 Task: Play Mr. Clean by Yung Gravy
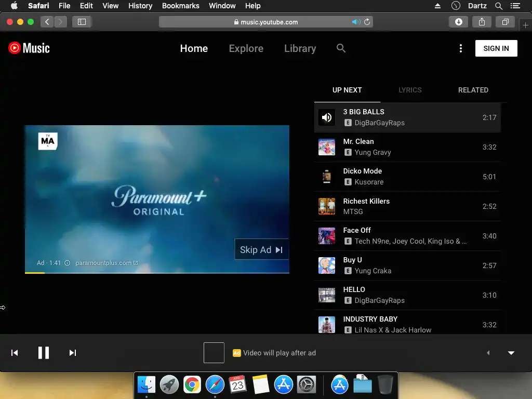(x=407, y=147)
